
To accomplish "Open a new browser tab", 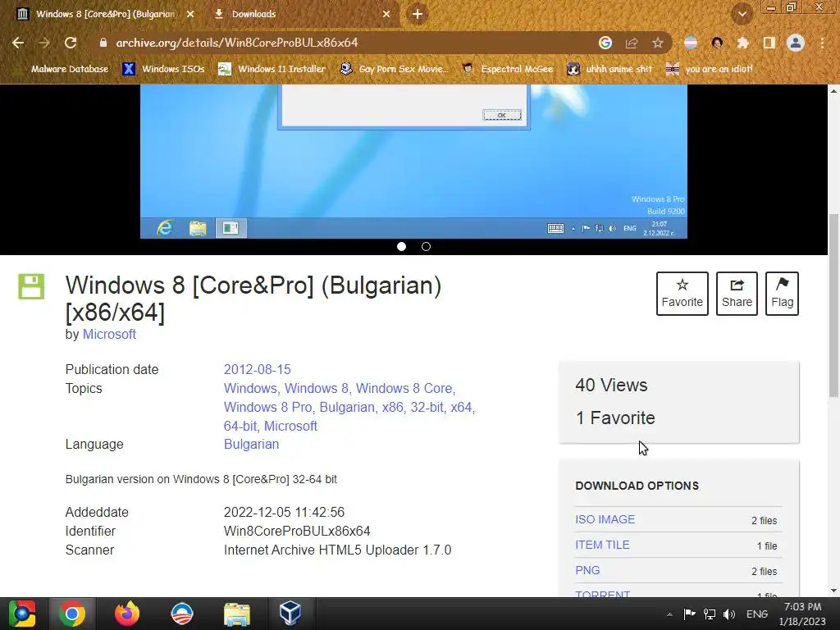I will (418, 14).
